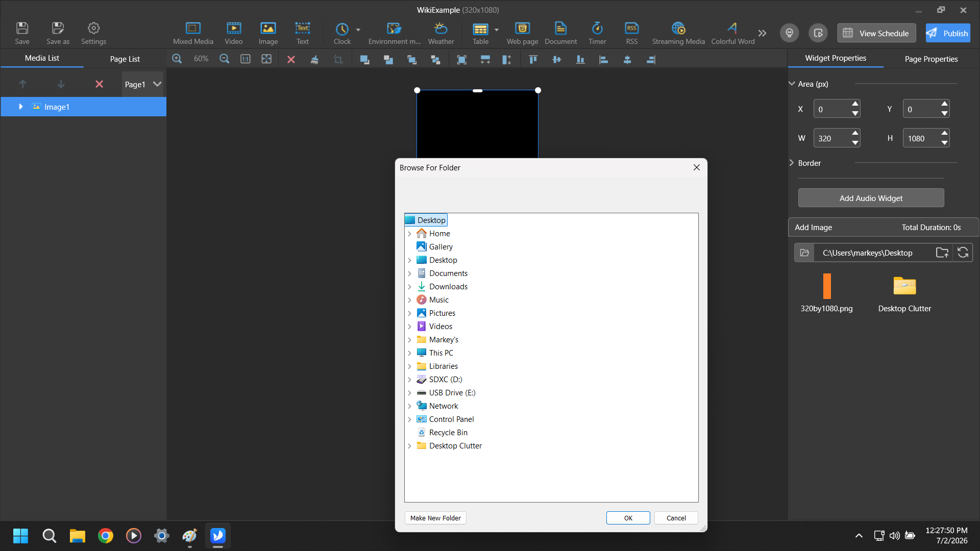Open the Clock dropdown arrow
980x551 pixels.
358,30
